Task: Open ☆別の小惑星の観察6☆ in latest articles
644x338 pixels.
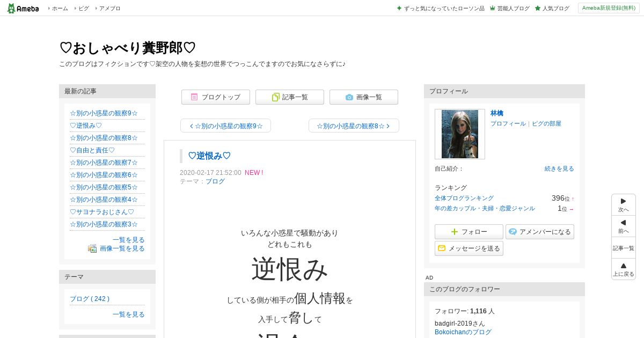Action: [104, 175]
